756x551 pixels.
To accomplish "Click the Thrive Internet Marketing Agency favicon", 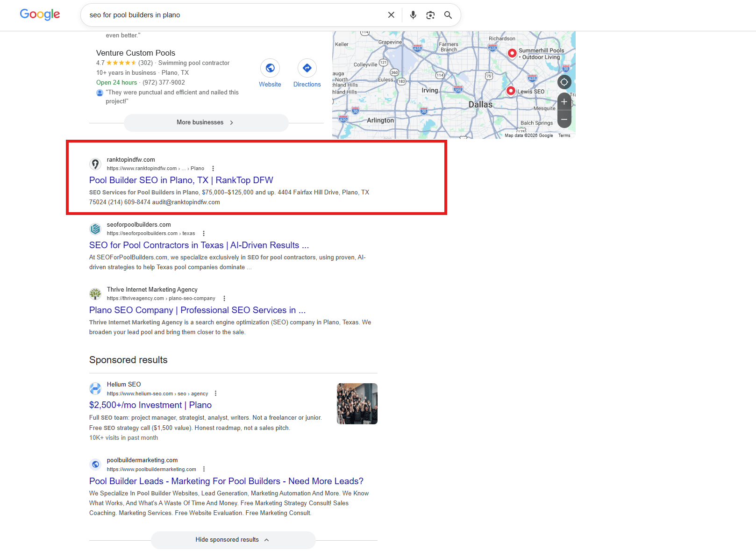I will [x=95, y=294].
